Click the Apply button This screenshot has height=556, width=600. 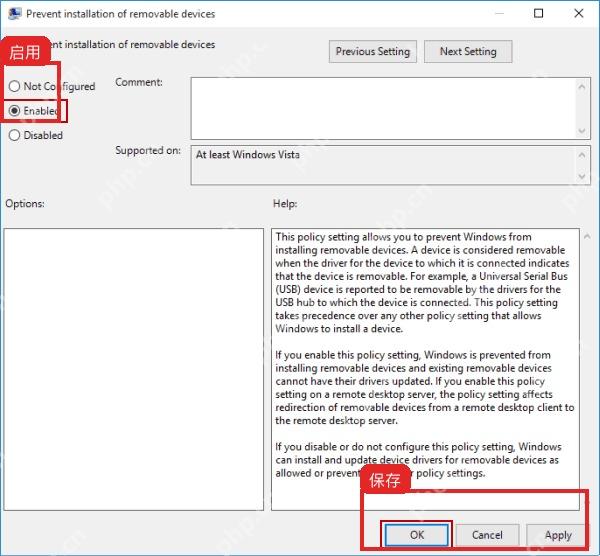click(x=558, y=535)
